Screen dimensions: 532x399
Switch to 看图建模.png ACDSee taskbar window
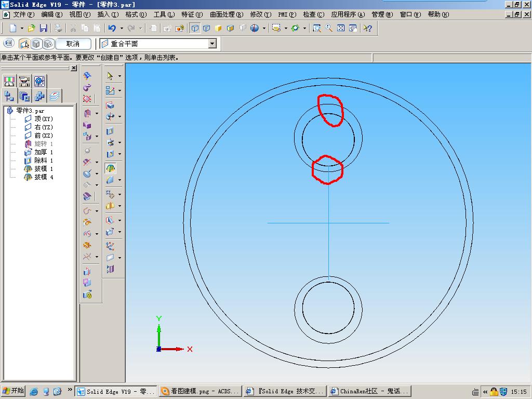(201, 391)
